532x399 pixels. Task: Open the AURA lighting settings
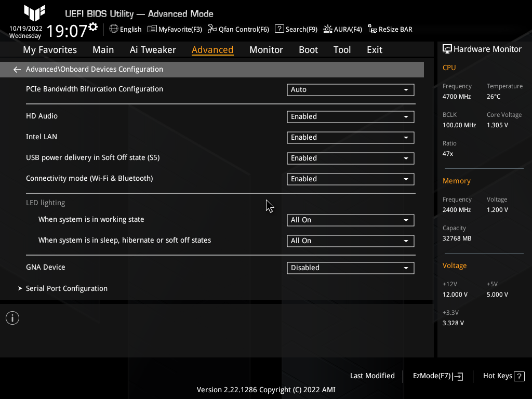342,29
